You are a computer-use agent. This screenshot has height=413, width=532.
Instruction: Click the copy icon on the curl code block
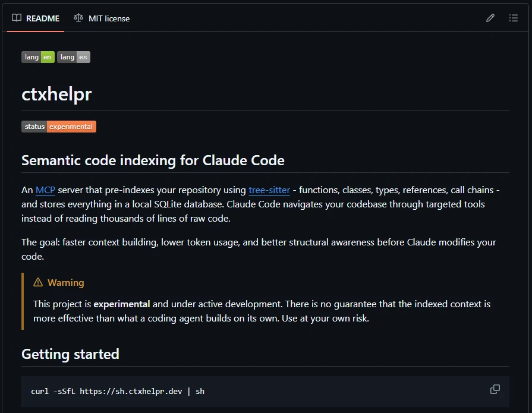(495, 389)
